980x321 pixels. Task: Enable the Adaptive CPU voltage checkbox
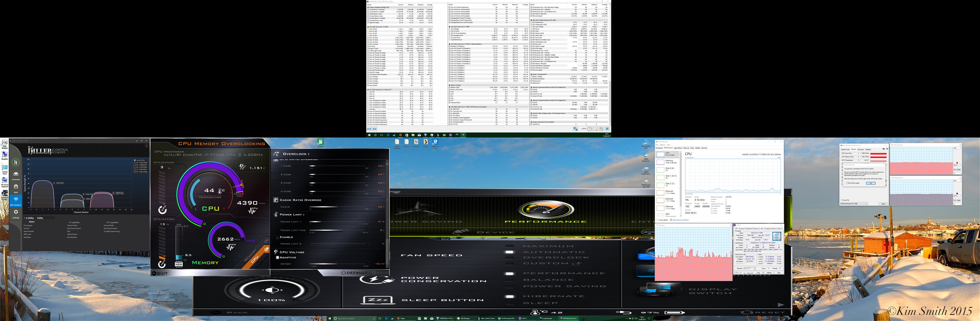point(278,258)
